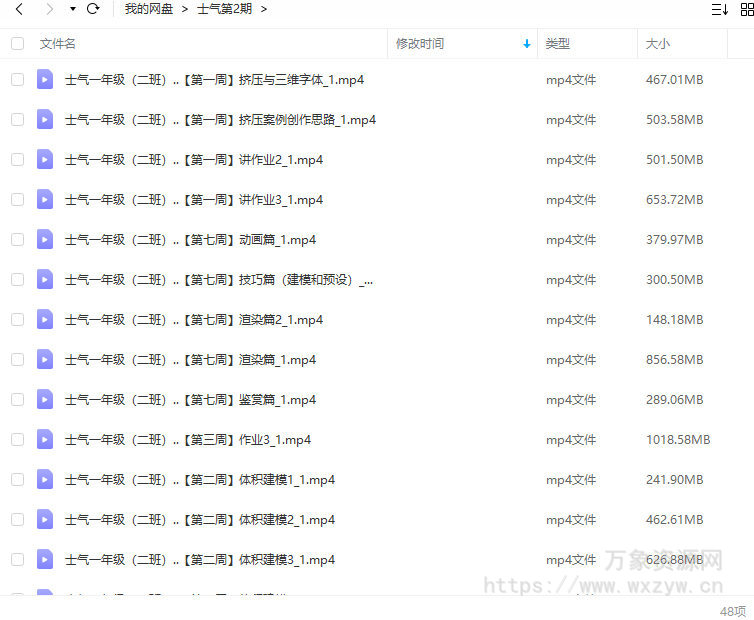Screen dimensions: 754x620
Task: Check the box for 渲染篇_1.mp4
Action: [17, 359]
